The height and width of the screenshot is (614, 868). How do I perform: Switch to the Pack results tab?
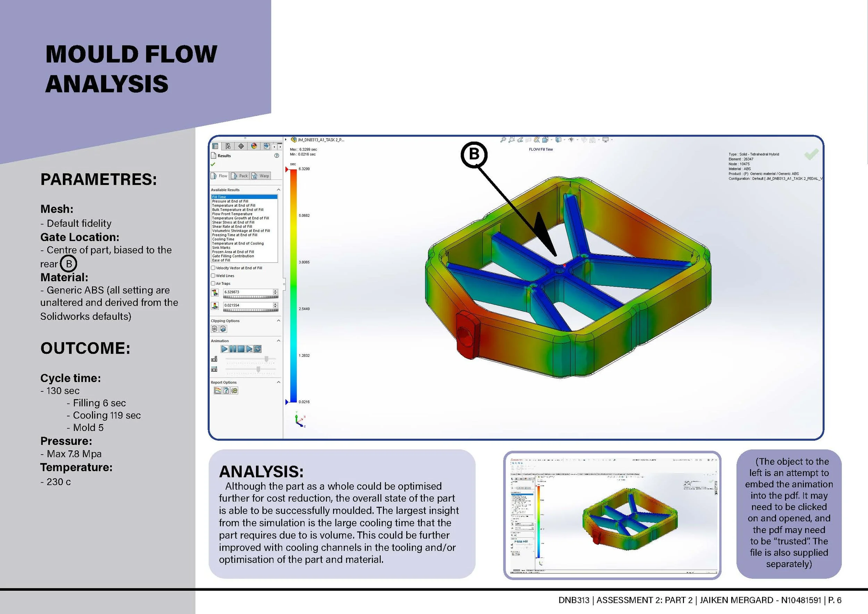pyautogui.click(x=240, y=176)
